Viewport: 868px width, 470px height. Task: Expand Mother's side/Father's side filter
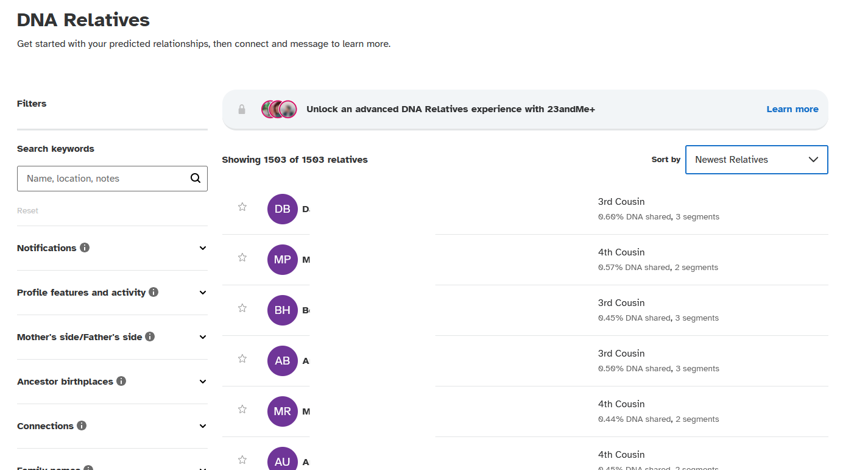203,337
